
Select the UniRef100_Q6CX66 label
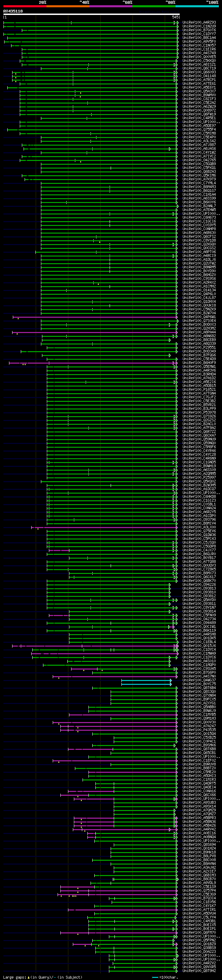[199, 795]
